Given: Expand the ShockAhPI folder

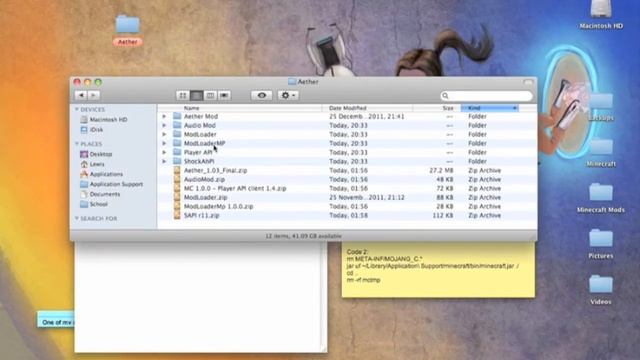Looking at the screenshot, I should tap(164, 161).
